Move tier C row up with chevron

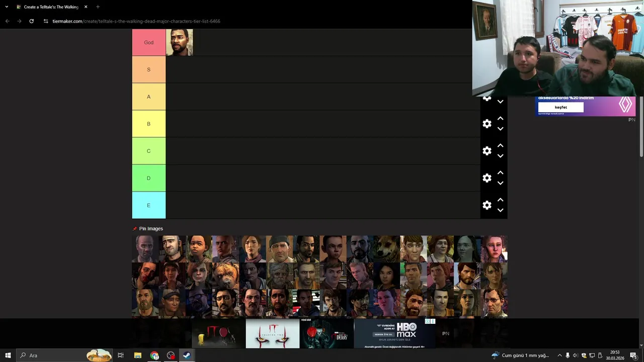500,145
